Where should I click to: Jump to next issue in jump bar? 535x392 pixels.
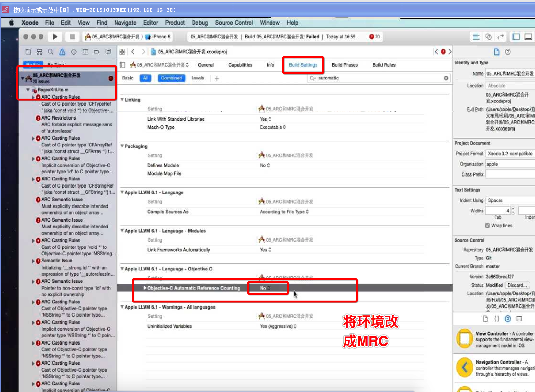tap(450, 52)
